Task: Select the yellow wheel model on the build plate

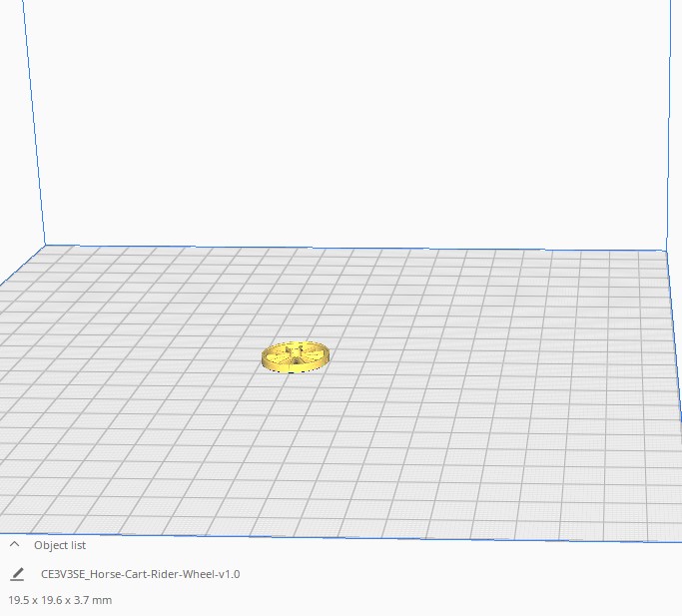Action: click(296, 356)
